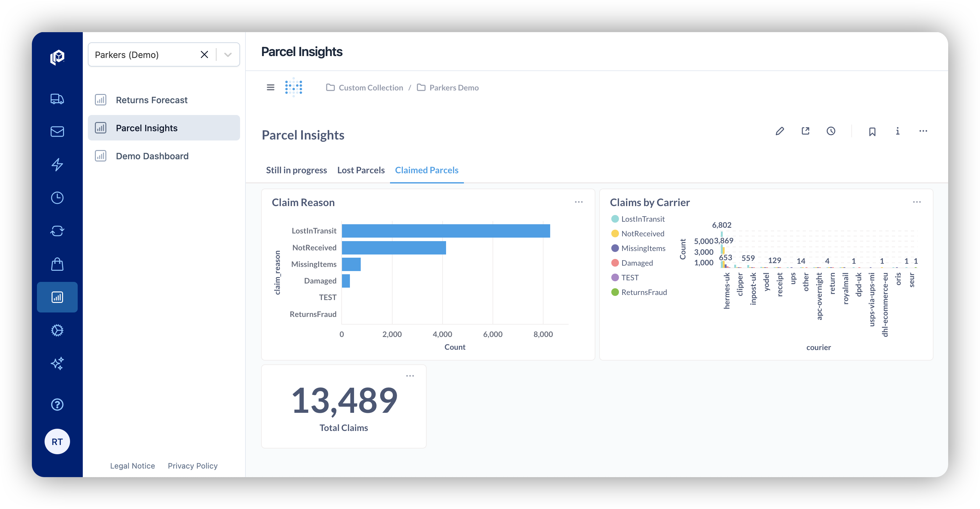This screenshot has width=980, height=509.
Task: Open the truck shipments icon in the sidebar
Action: (57, 99)
